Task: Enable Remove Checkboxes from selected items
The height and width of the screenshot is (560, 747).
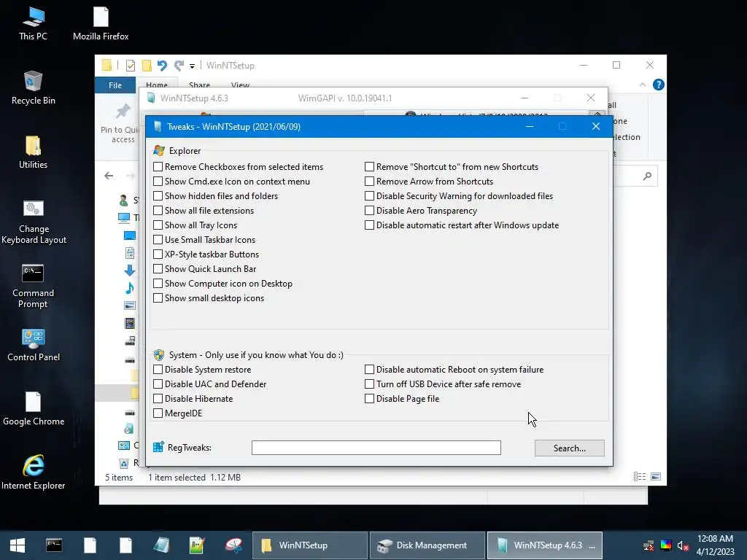Action: [158, 167]
